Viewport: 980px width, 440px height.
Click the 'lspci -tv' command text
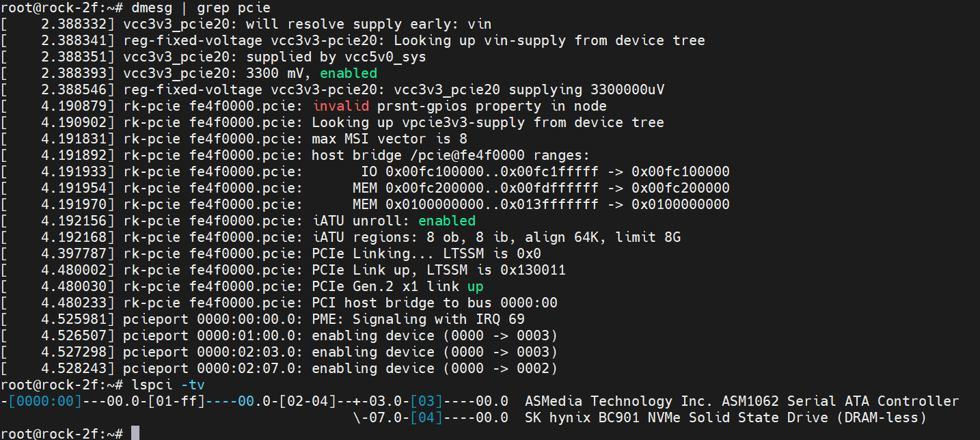click(x=168, y=385)
